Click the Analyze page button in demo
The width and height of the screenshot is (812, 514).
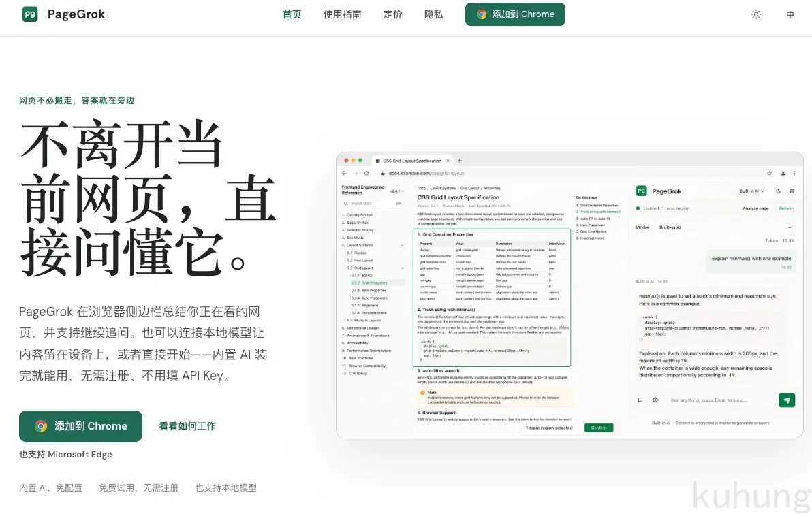(x=755, y=208)
